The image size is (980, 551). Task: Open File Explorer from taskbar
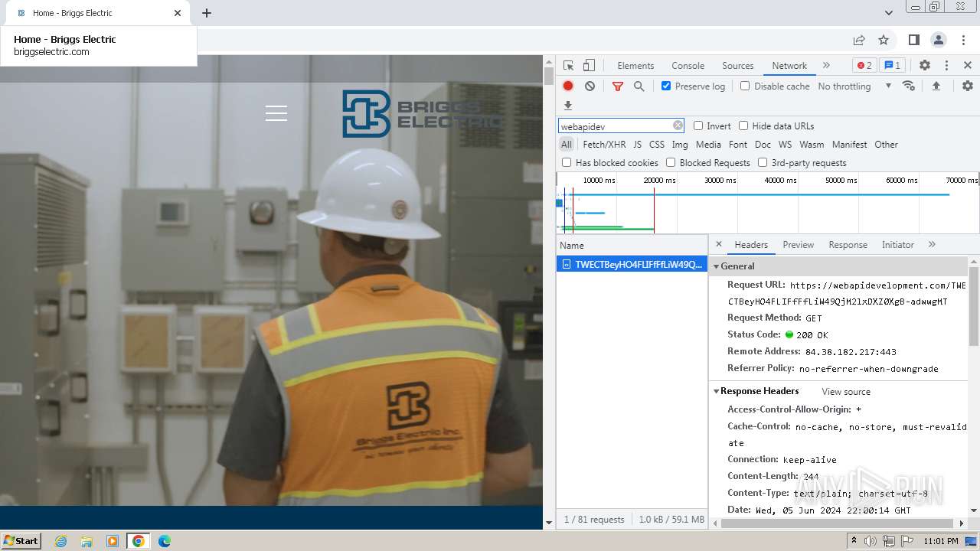pyautogui.click(x=87, y=541)
